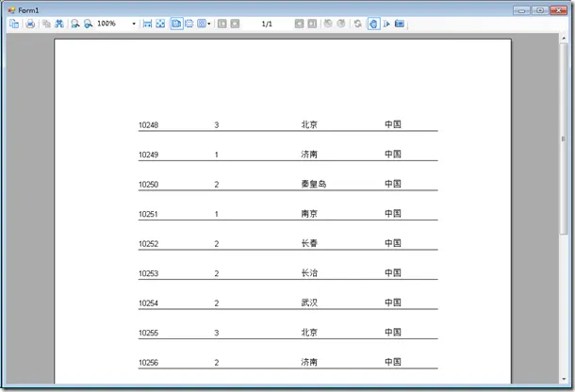Click order number 10249
The height and width of the screenshot is (392, 575).
click(x=149, y=155)
